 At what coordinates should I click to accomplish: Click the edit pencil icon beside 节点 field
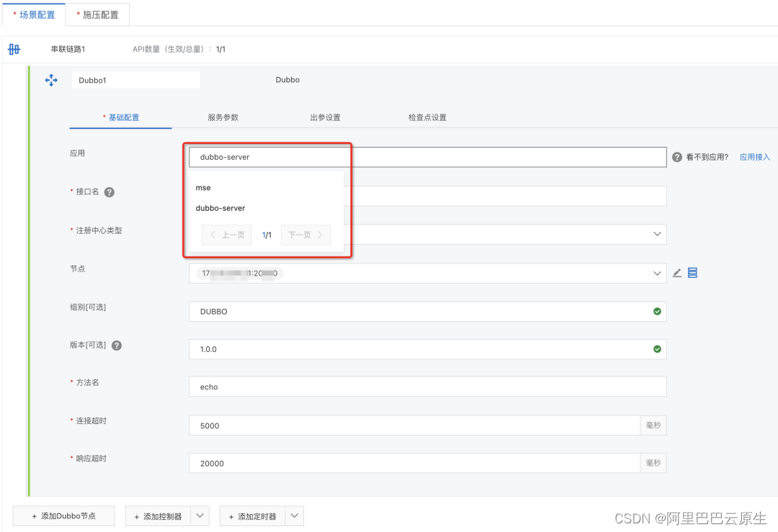point(676,273)
